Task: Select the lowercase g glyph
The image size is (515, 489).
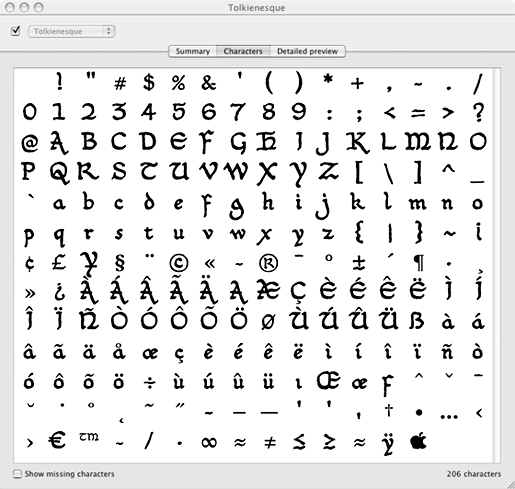Action: pos(237,208)
